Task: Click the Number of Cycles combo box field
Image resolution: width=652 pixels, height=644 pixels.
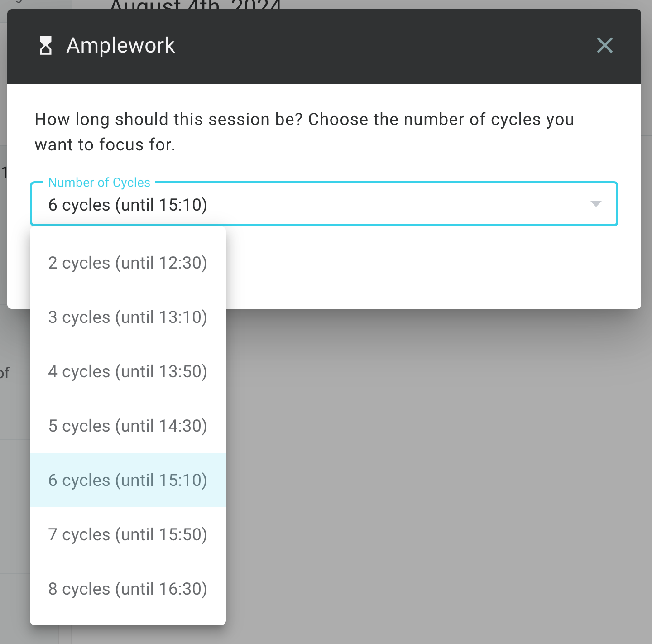Action: point(317,205)
